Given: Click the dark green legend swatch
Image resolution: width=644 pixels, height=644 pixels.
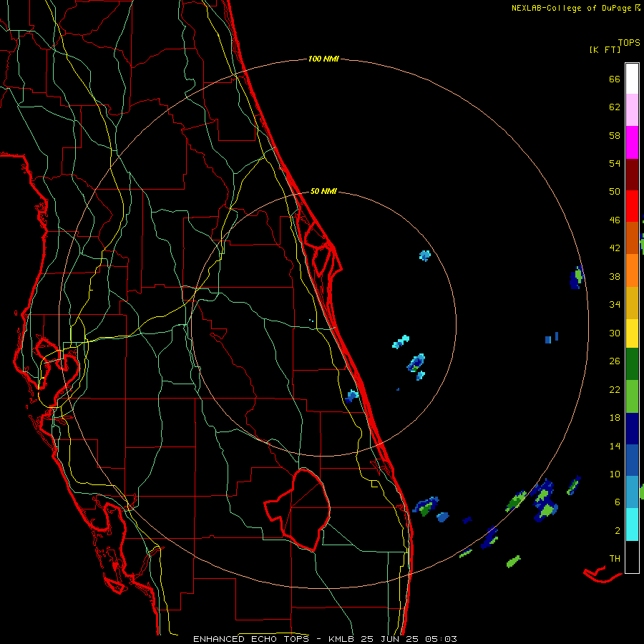Looking at the screenshot, I should tap(632, 364).
